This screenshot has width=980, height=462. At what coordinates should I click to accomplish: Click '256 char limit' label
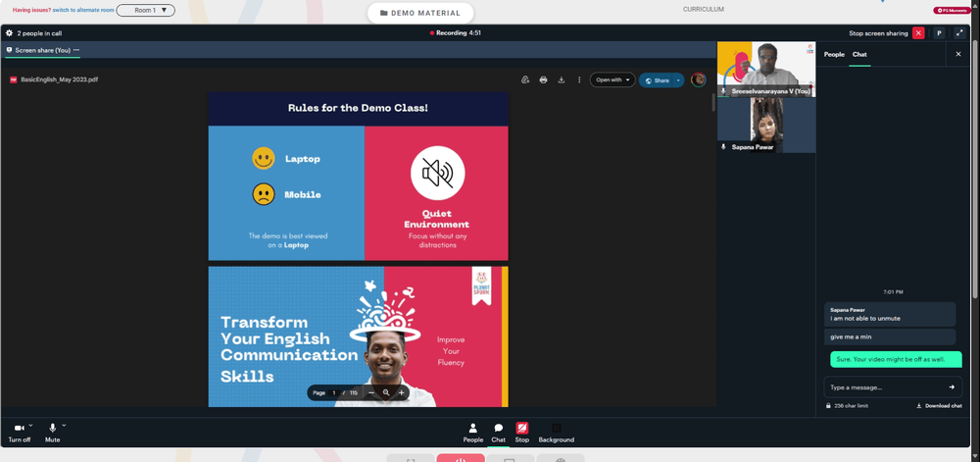point(847,406)
